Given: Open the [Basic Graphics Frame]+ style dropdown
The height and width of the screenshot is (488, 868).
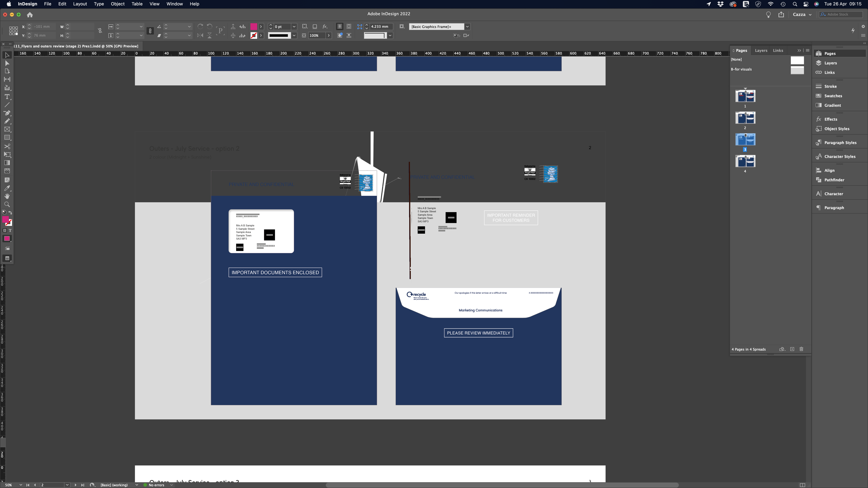Looking at the screenshot, I should point(467,27).
